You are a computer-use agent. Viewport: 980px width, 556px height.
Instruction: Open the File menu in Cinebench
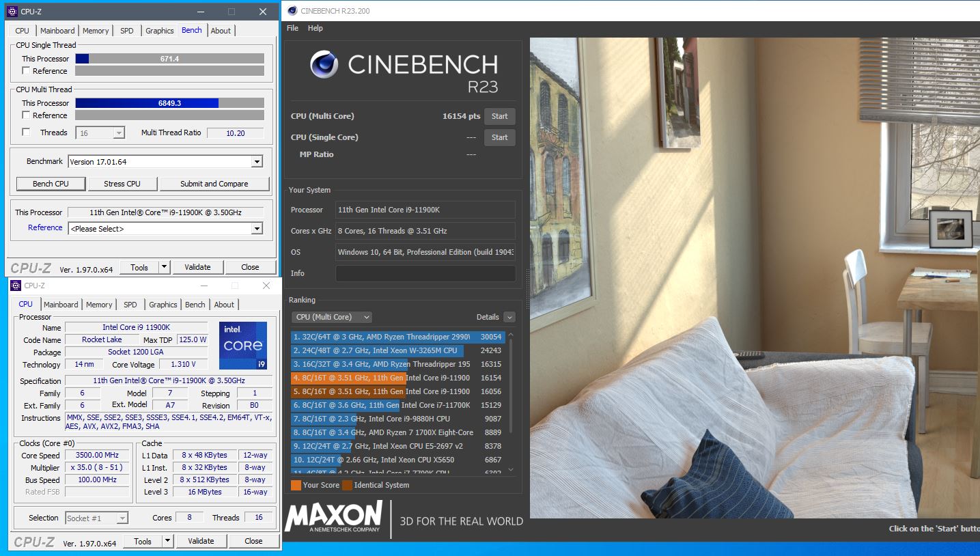[x=292, y=28]
